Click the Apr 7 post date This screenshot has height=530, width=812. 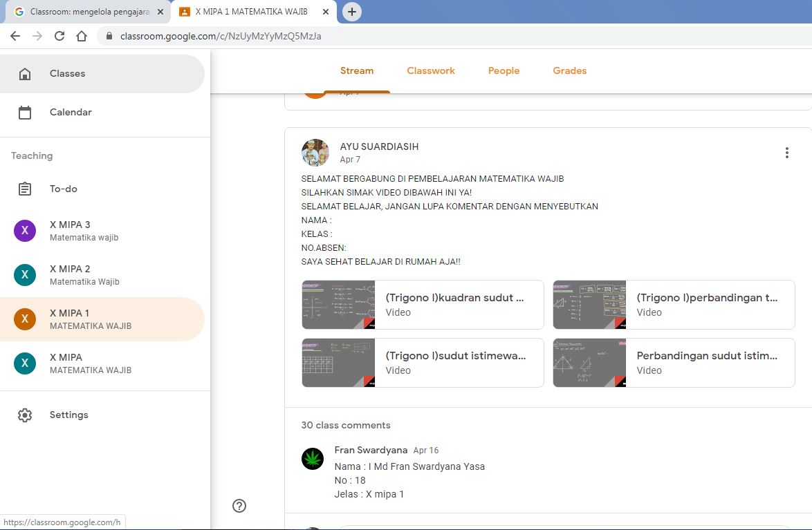350,160
